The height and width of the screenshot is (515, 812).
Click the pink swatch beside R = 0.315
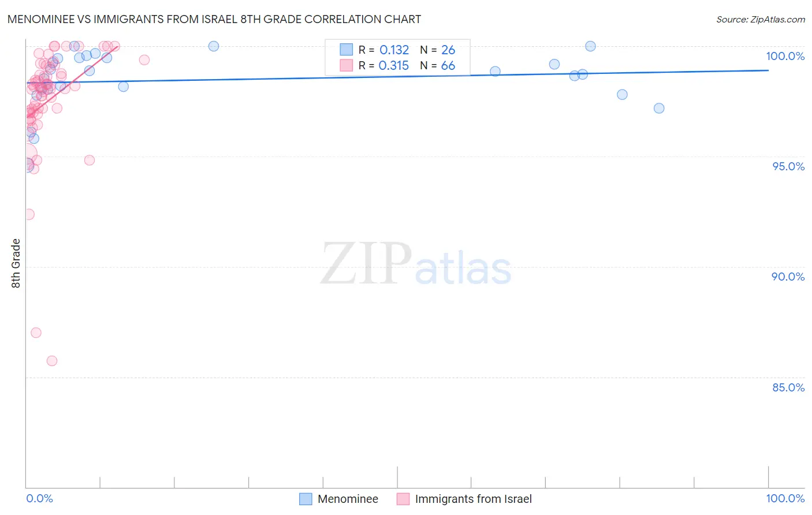(x=346, y=65)
